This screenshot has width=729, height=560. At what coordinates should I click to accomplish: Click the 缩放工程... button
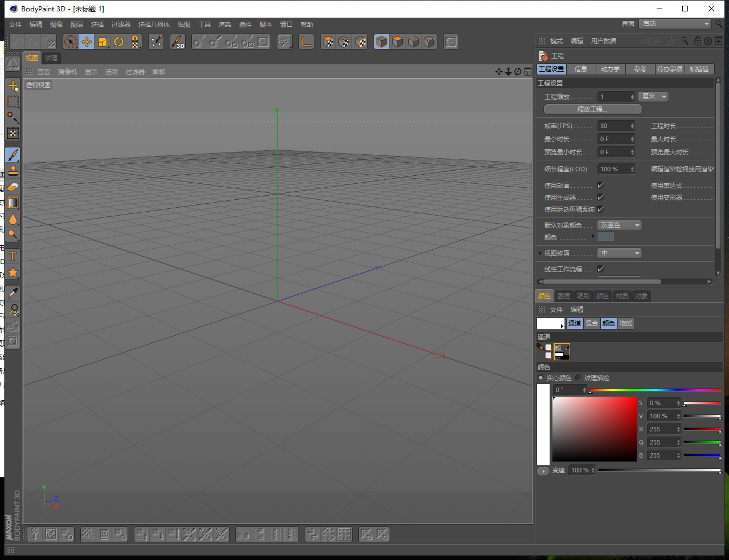(593, 109)
